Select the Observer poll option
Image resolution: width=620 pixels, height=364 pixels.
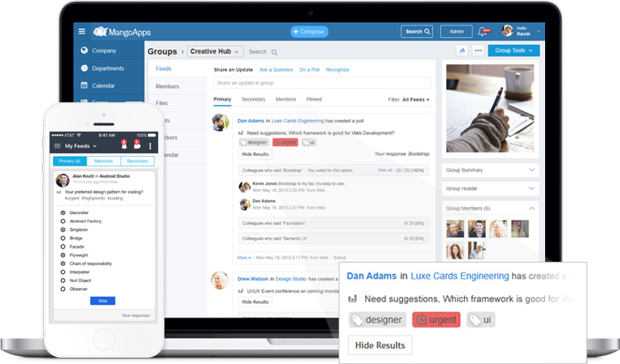coord(63,289)
